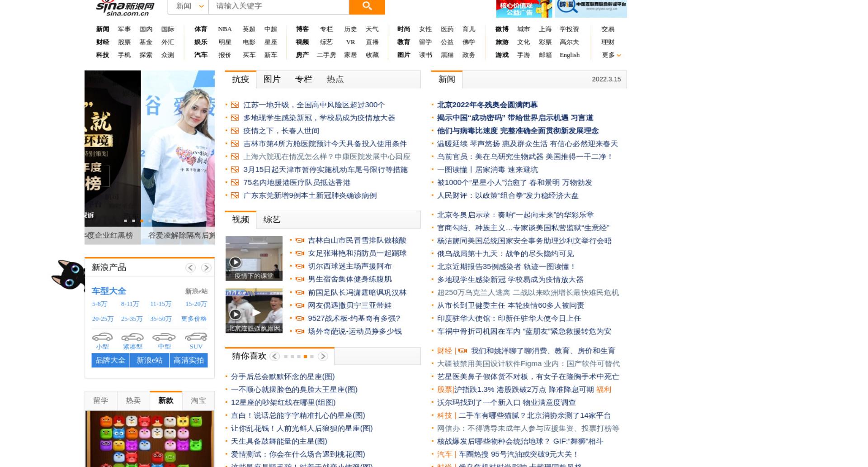Screen dimensions: 868x467
Task: Open the 新闻 section header tab
Action: pyautogui.click(x=447, y=79)
